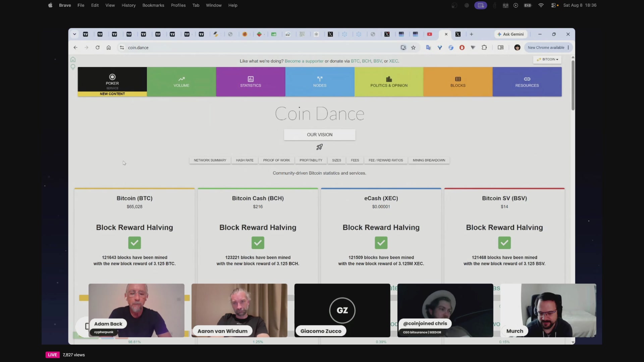
Task: Open the extensions puzzle icon
Action: pos(484,48)
